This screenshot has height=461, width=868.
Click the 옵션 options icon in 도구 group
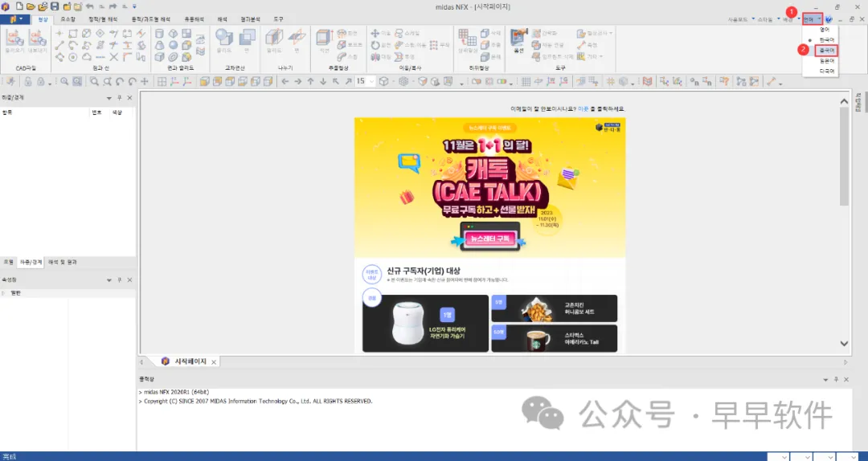coord(518,41)
